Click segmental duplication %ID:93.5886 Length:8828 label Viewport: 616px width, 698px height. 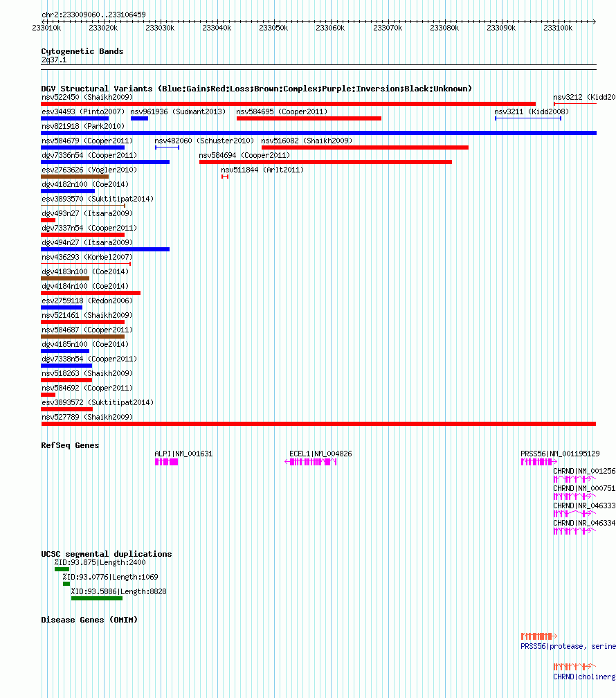tap(119, 591)
